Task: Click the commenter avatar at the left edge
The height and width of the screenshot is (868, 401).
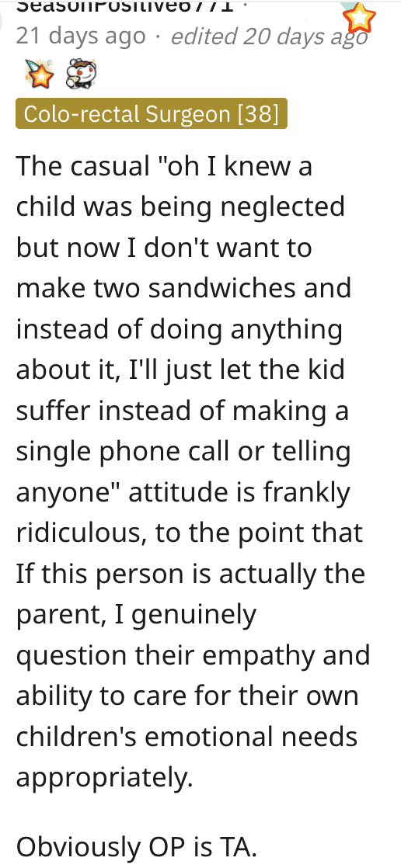Action: (x=3, y=16)
